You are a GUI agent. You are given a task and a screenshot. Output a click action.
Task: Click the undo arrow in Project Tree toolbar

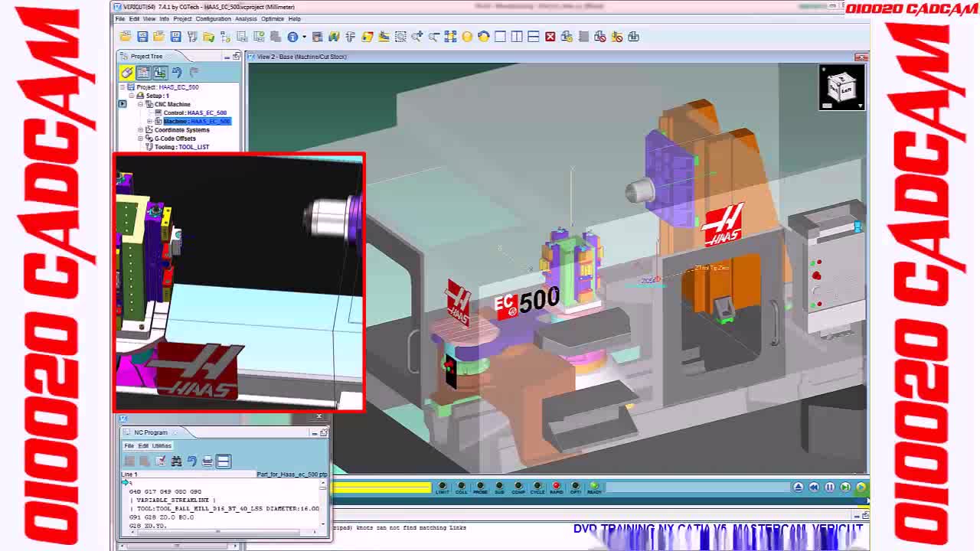point(177,72)
